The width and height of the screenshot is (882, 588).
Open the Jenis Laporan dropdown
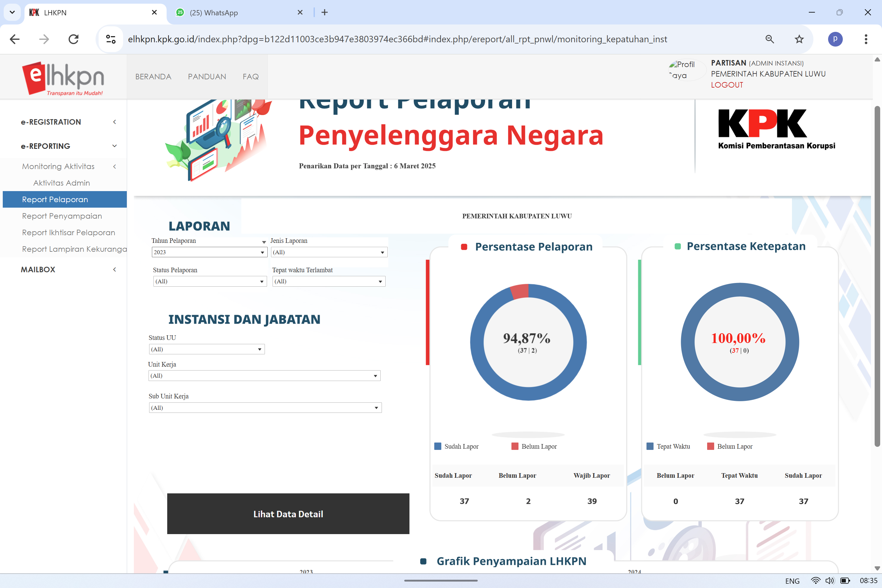(x=329, y=252)
